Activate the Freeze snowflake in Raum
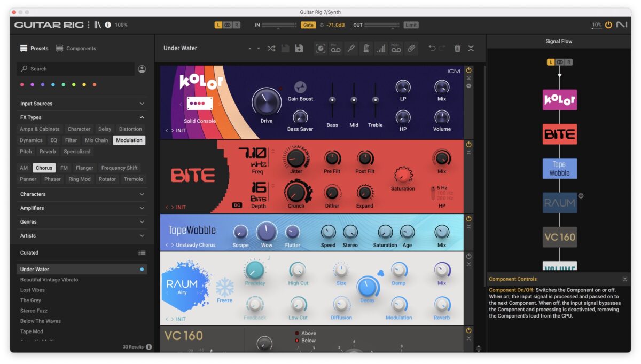 (225, 287)
